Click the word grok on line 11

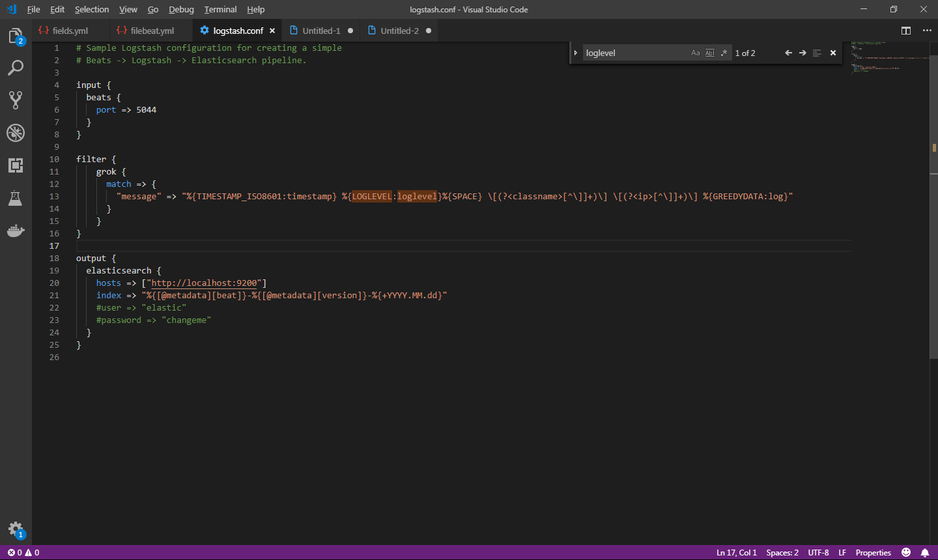point(106,172)
